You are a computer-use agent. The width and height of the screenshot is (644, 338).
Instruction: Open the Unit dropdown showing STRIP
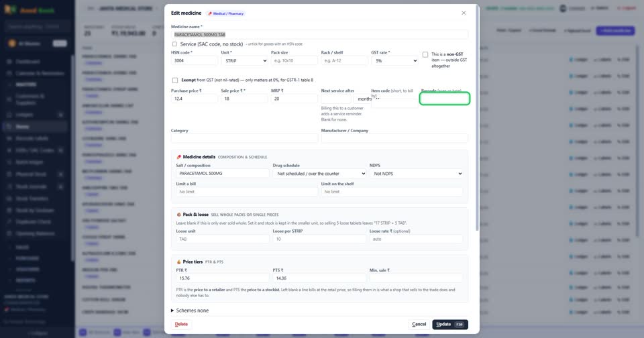(x=244, y=60)
